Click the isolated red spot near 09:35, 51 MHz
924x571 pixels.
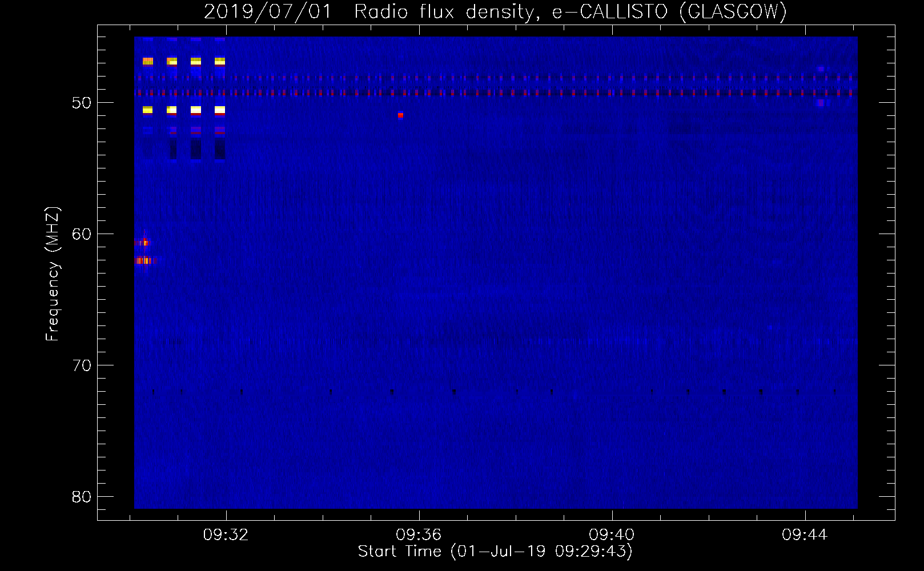pos(400,115)
